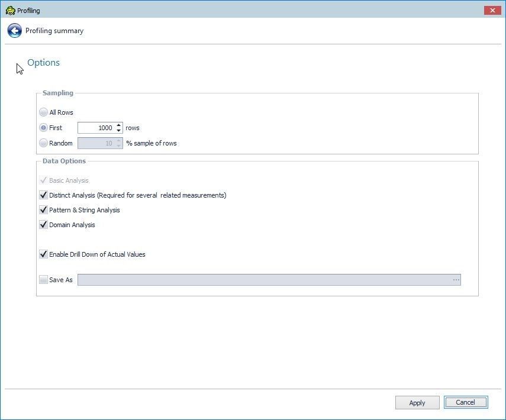Click the Data Options group label
The width and height of the screenshot is (506, 420).
[x=65, y=161]
